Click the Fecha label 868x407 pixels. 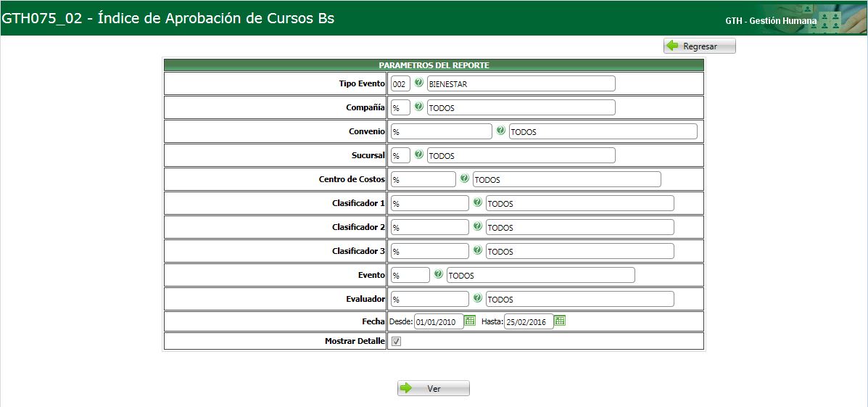pyautogui.click(x=373, y=321)
